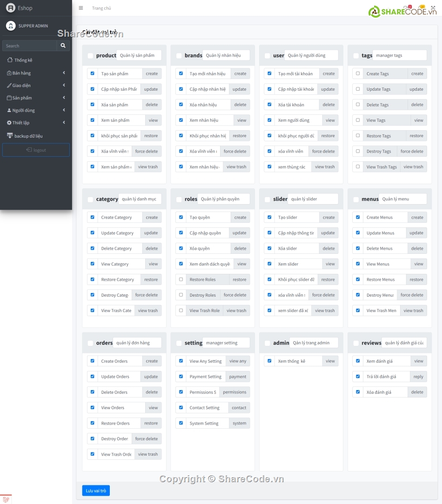Viewport: 442px width, 504px height.
Task: Click the sidebar Search input field
Action: point(29,46)
